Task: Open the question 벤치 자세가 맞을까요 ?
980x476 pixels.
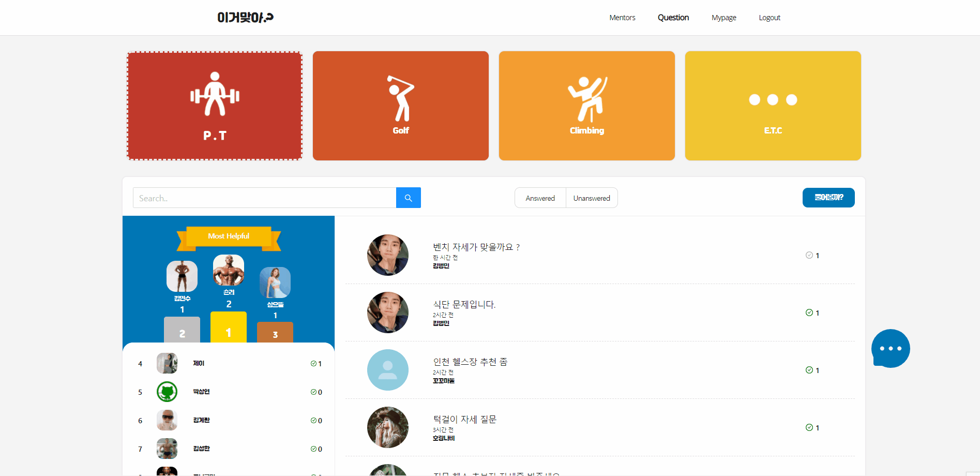Action: (x=476, y=247)
